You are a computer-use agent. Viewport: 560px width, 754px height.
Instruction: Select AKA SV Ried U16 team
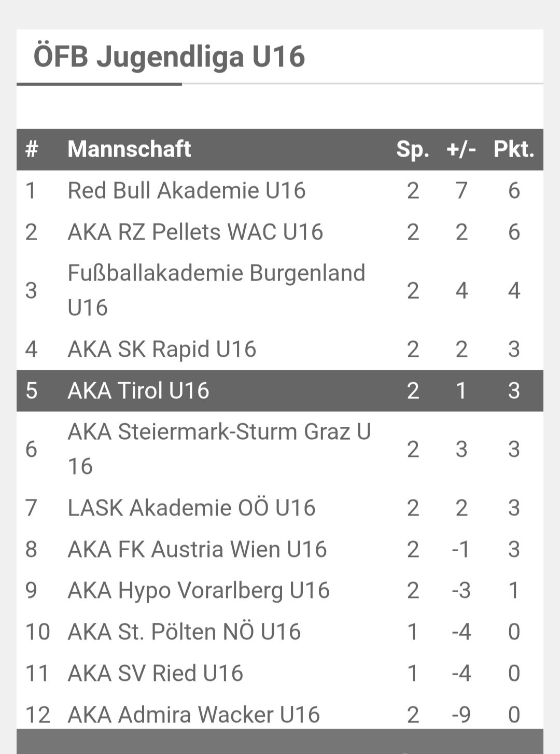(155, 673)
